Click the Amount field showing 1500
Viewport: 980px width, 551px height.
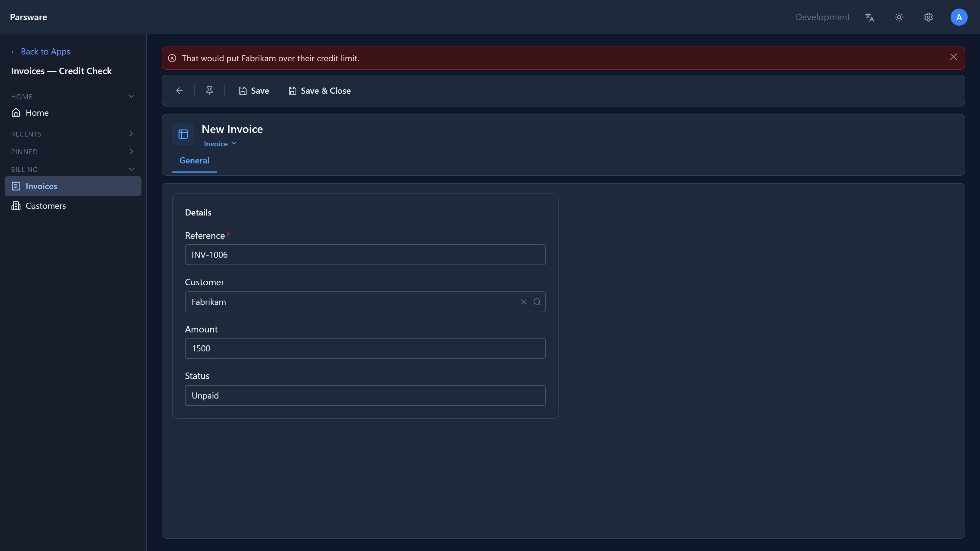[x=365, y=348]
